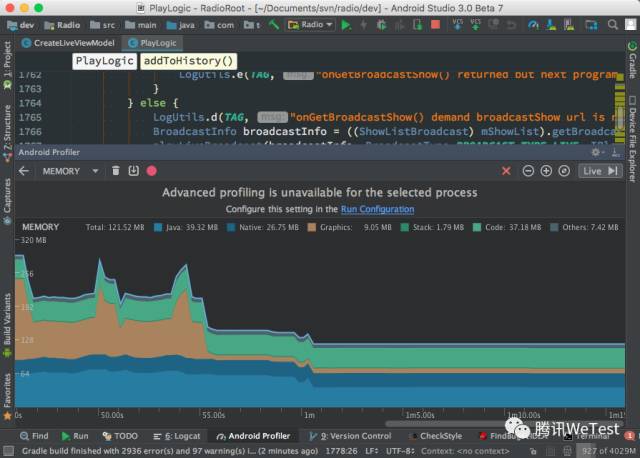Viewport: 640px width, 458px height.
Task: Open Android Profiler from toolbar gauge icon
Action: (533, 25)
